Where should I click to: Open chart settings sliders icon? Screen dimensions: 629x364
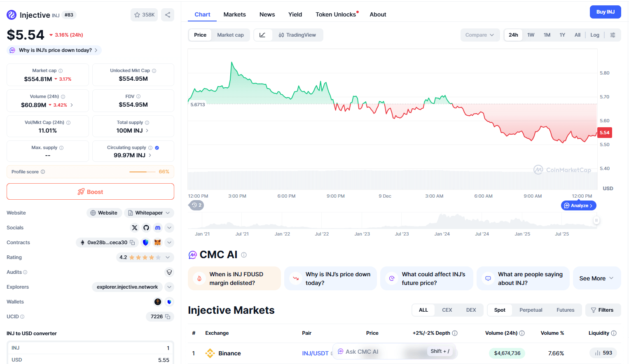pos(613,35)
